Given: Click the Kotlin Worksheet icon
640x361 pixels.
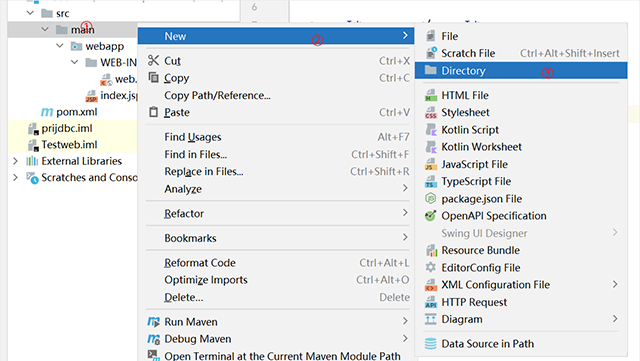Looking at the screenshot, I should [x=431, y=147].
